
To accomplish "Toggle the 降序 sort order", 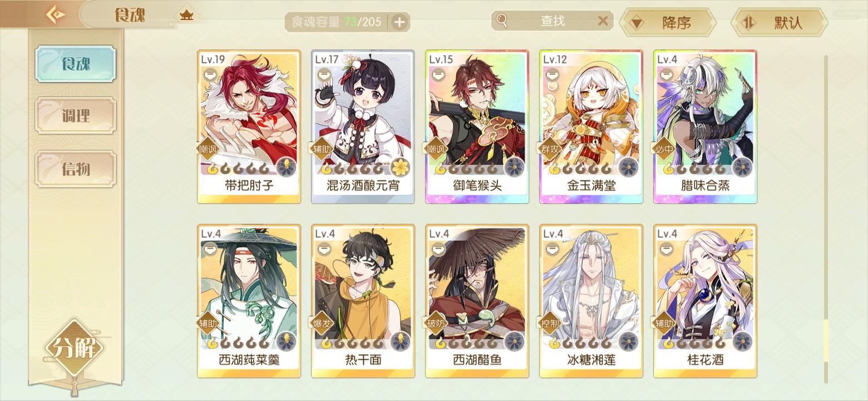I will click(x=667, y=23).
